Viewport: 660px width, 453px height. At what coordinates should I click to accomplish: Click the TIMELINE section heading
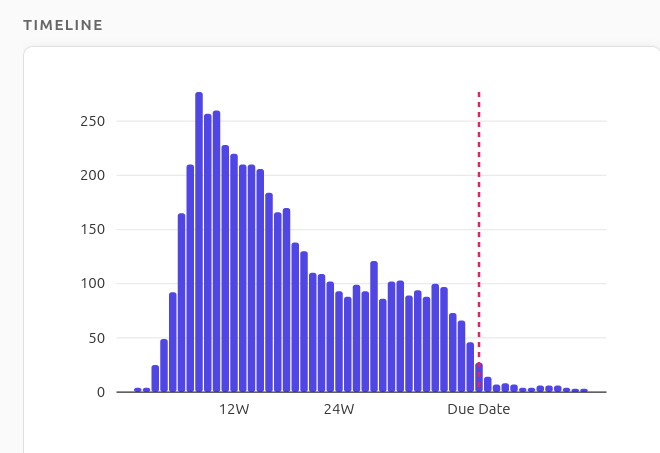63,25
